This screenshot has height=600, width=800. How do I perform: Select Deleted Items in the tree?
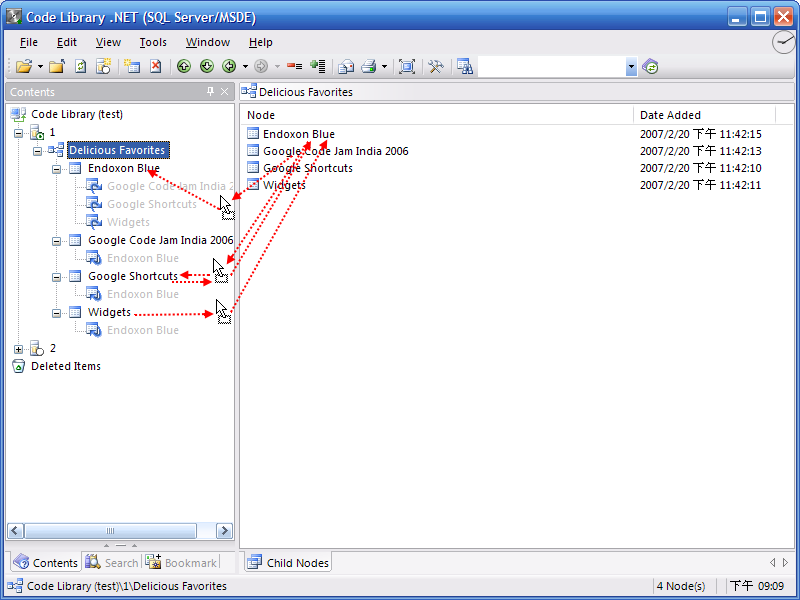click(x=66, y=366)
